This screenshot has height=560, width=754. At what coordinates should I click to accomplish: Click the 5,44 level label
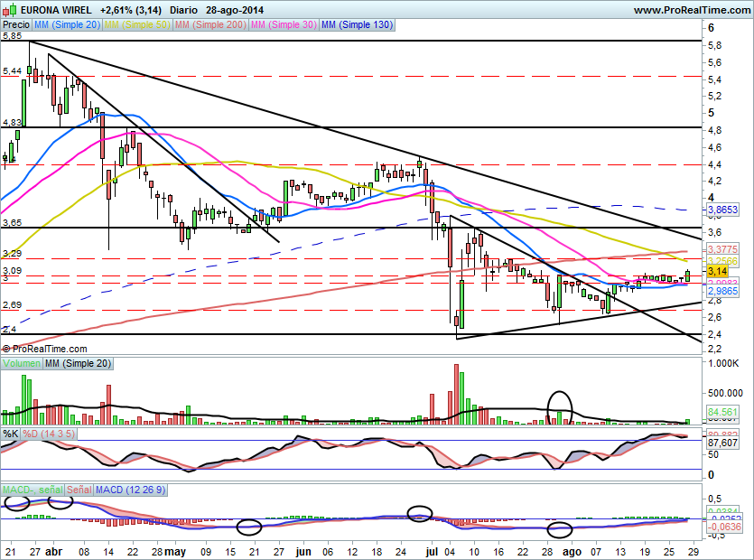(12, 71)
